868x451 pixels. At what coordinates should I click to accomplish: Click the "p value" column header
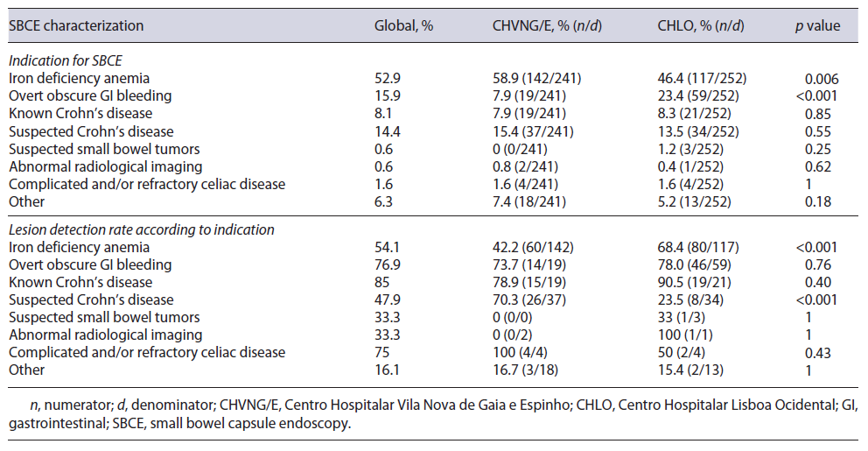click(817, 25)
